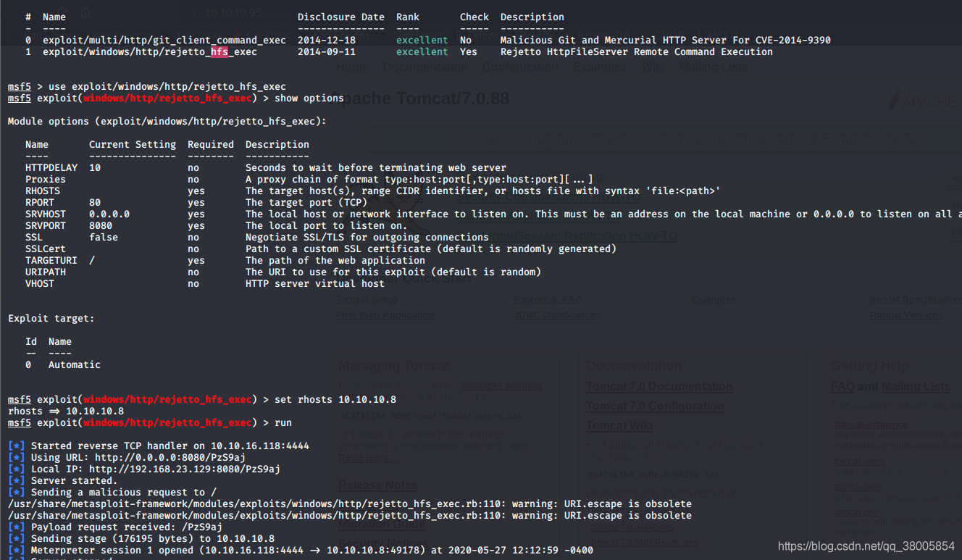This screenshot has width=962, height=560.
Task: Select the SSLCert option name
Action: click(46, 248)
